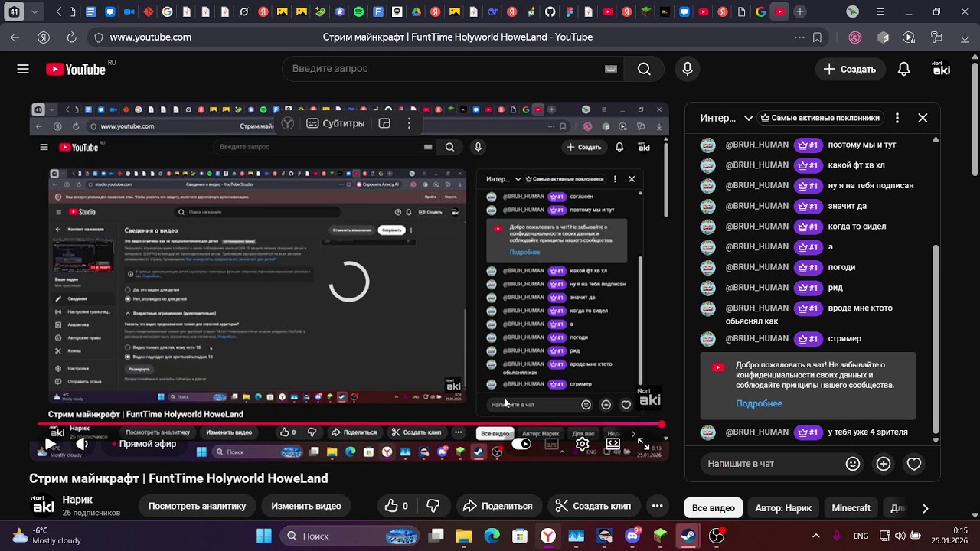Open picture-in-picture from video overlay

tap(384, 123)
